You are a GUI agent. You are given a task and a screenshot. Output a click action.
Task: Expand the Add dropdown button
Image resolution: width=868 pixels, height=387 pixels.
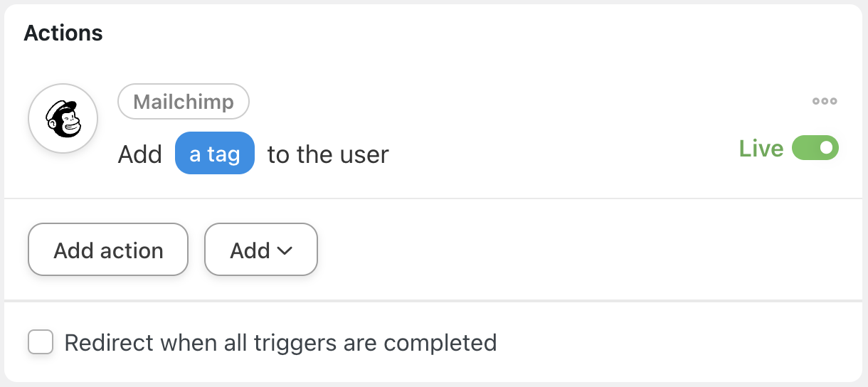pos(260,250)
